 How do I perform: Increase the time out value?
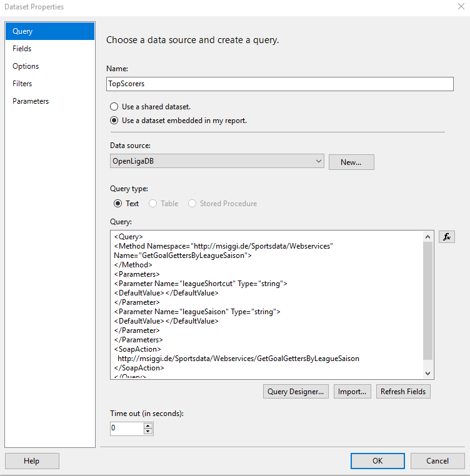(x=148, y=425)
